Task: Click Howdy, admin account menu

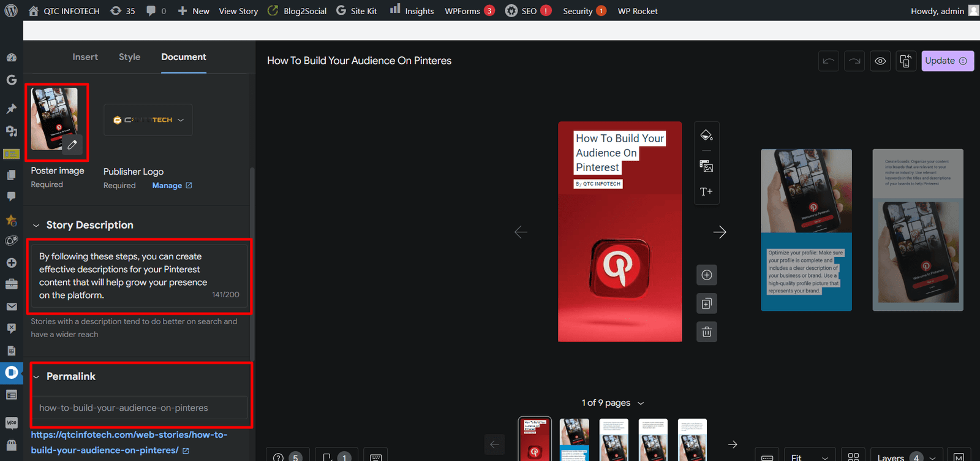Action: click(944, 10)
